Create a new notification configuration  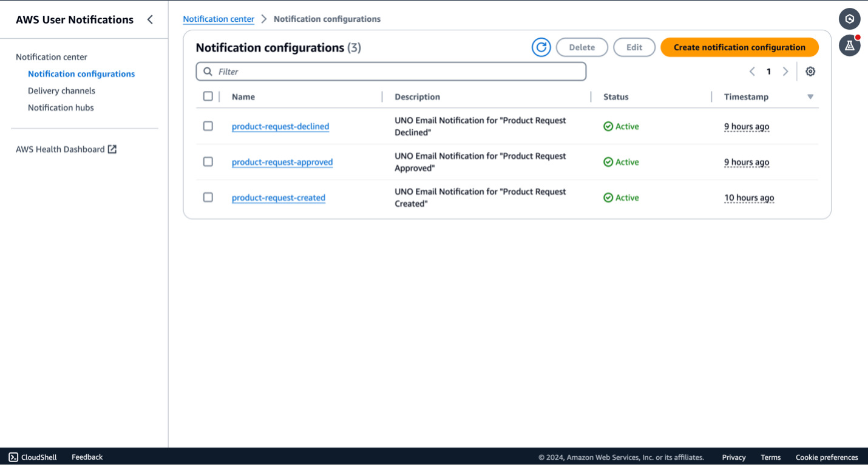(x=739, y=47)
